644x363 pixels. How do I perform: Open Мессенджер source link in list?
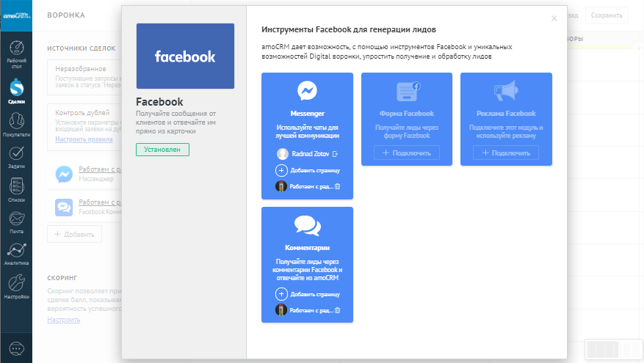pos(100,169)
